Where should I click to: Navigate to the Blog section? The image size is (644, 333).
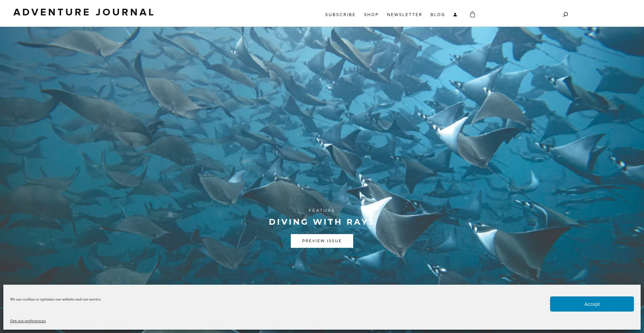(x=437, y=15)
